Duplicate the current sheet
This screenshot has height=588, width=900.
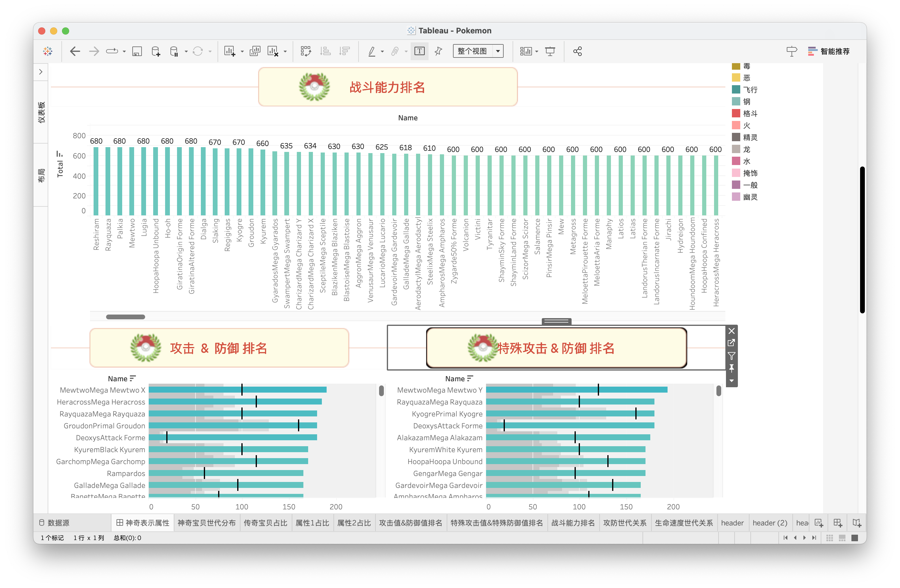(x=255, y=51)
